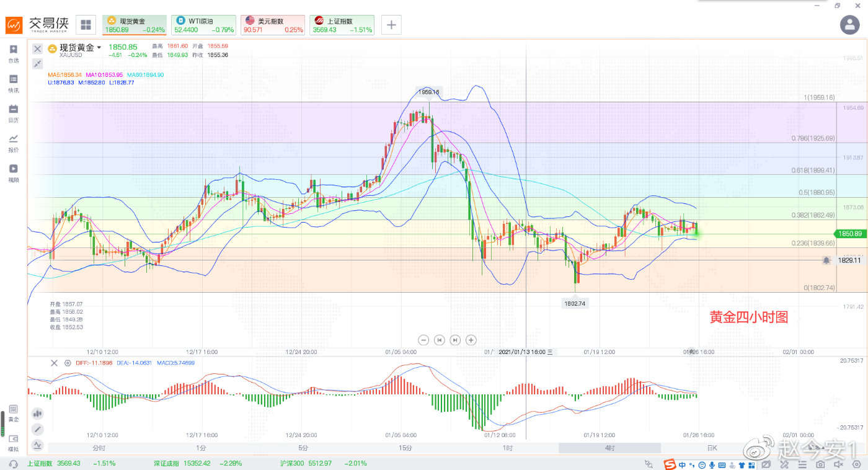Open the 日历 calendar section
This screenshot has width=868, height=470.
pos(14,113)
